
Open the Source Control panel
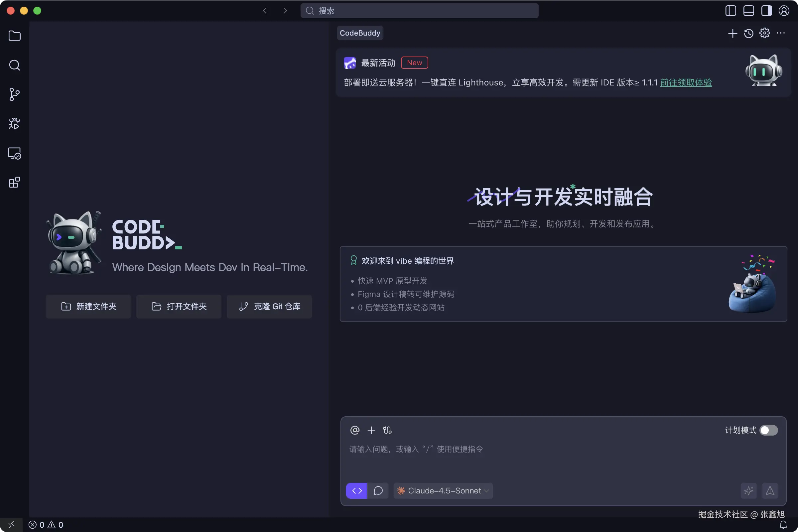pyautogui.click(x=15, y=94)
